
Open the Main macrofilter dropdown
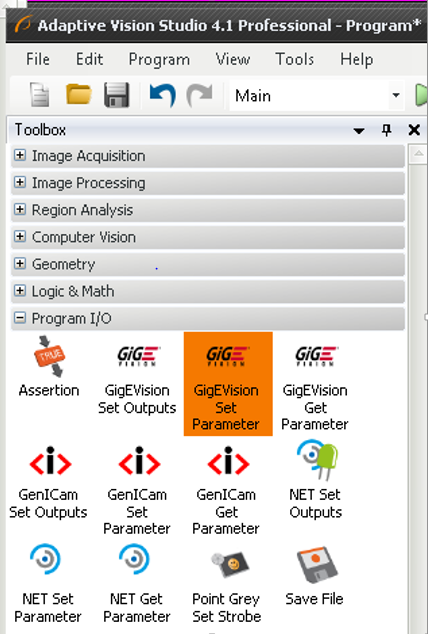pyautogui.click(x=396, y=96)
